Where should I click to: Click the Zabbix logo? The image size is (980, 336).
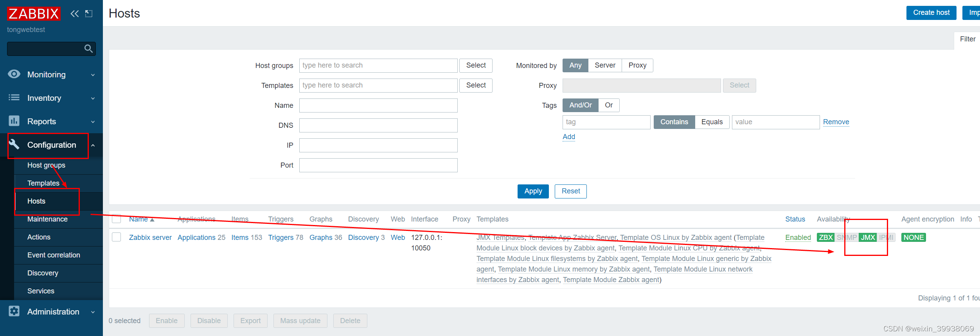pos(34,14)
